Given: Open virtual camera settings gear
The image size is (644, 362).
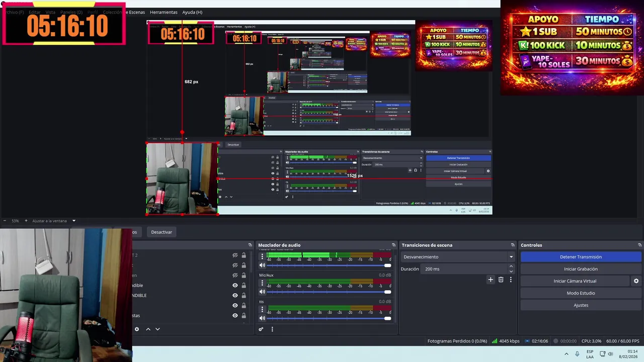Looking at the screenshot, I should pyautogui.click(x=636, y=281).
